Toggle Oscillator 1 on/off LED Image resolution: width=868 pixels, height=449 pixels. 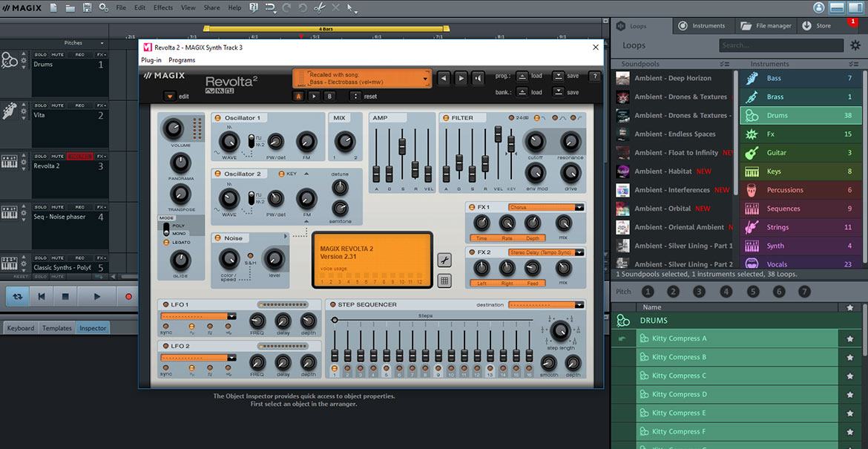tap(217, 118)
